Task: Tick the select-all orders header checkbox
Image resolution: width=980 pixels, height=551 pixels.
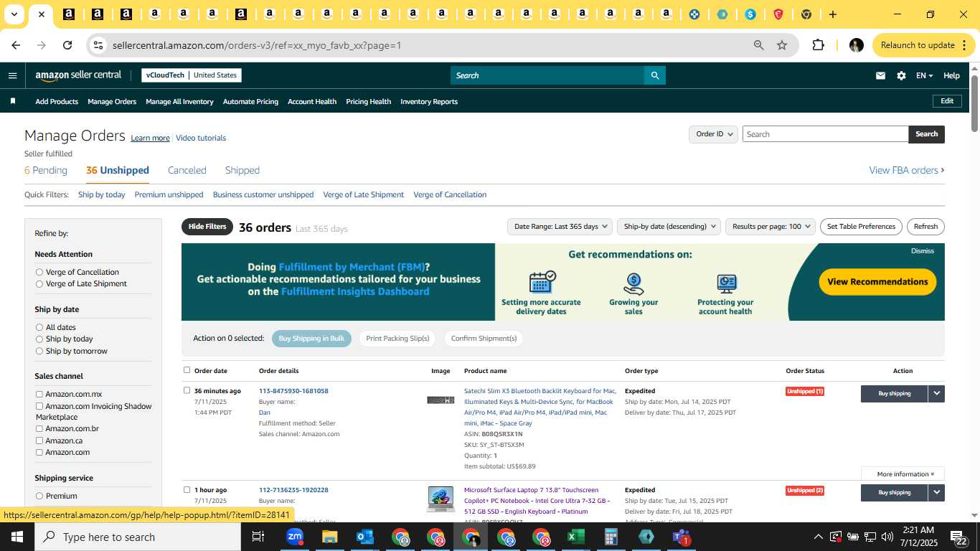Action: tap(187, 370)
